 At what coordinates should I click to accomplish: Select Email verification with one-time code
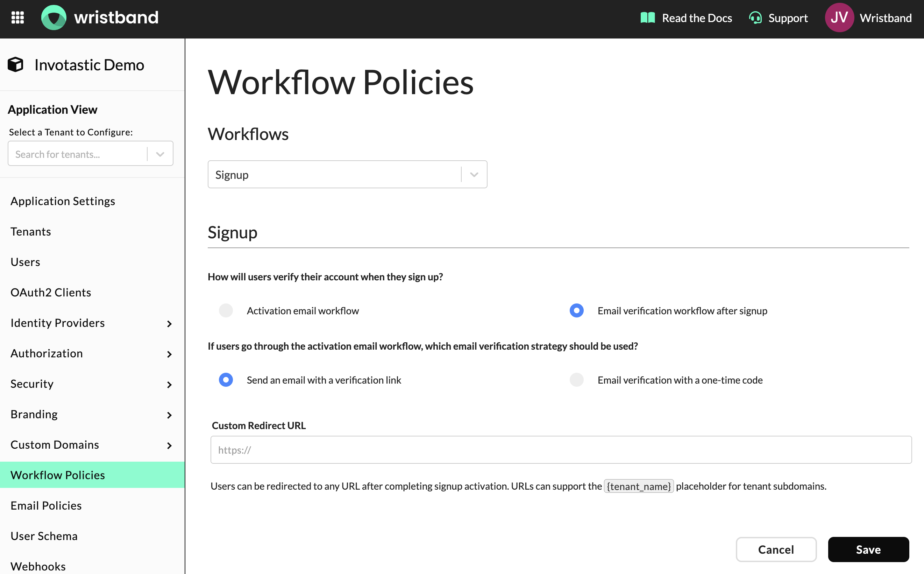(576, 380)
